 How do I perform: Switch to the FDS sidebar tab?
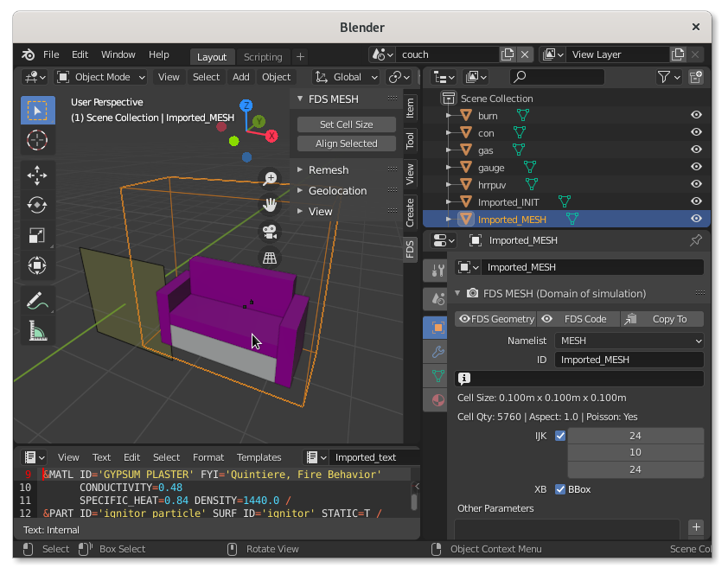tap(410, 249)
